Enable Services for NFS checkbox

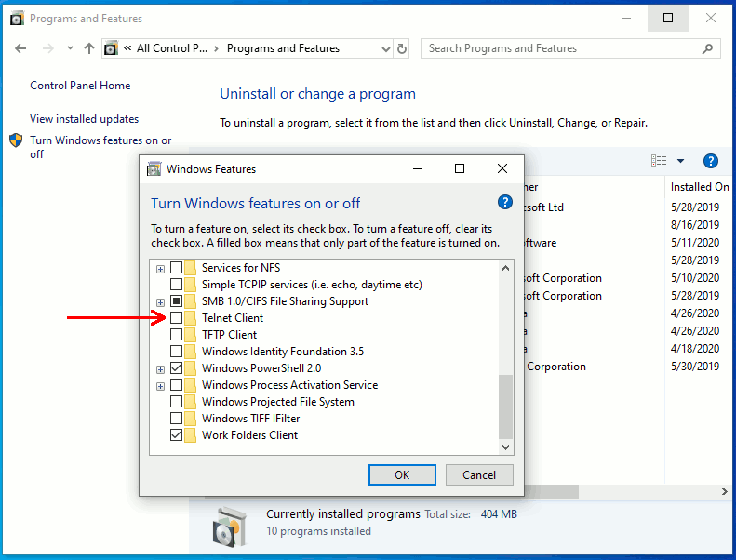coord(176,268)
